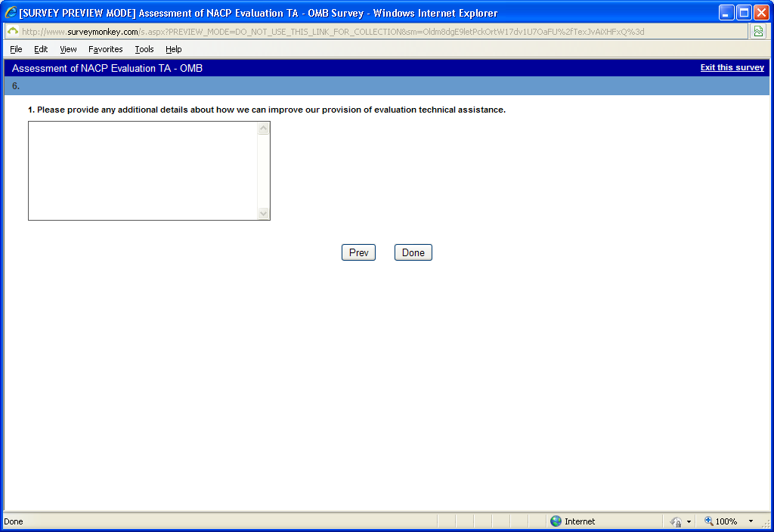Open the Favorites menu
This screenshot has width=774, height=532.
105,49
